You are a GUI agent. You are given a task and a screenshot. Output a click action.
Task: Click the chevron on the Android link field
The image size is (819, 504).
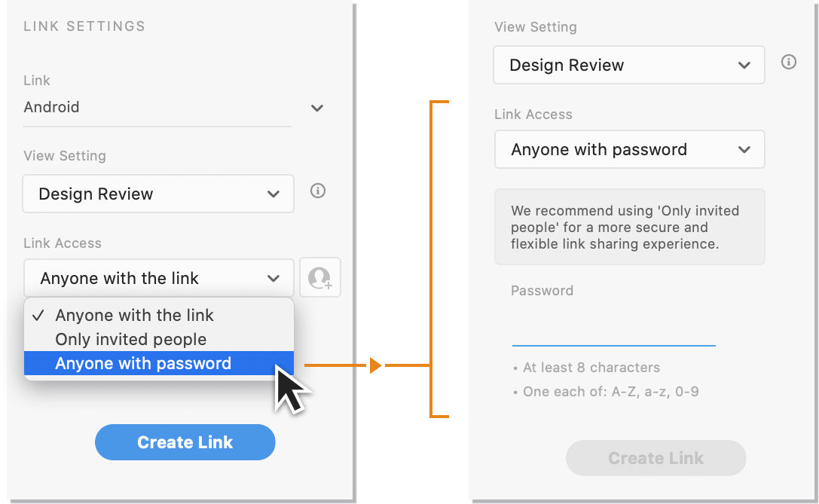(316, 108)
